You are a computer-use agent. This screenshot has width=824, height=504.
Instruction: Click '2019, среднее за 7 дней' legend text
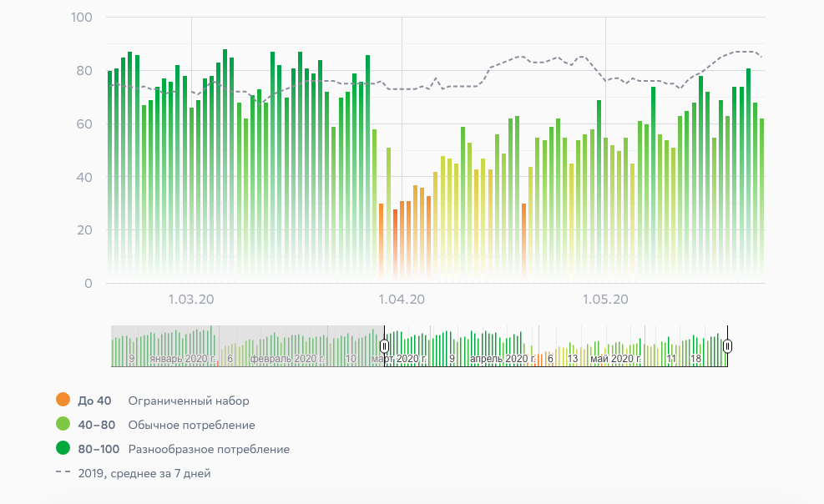coord(144,473)
